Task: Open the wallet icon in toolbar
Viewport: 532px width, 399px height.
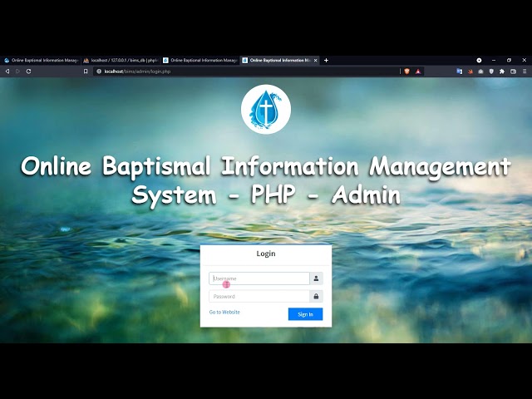Action: point(514,71)
